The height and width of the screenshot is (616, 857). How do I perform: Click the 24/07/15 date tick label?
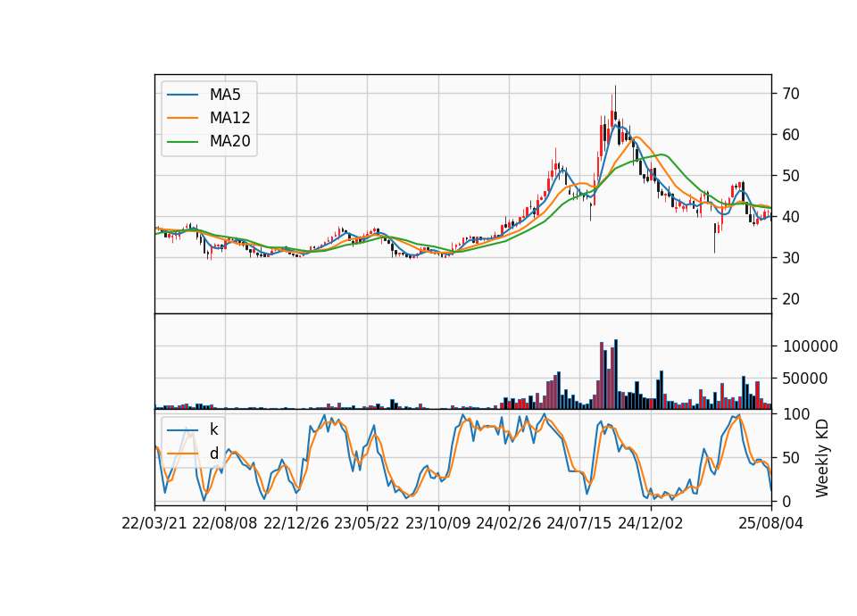(x=579, y=524)
